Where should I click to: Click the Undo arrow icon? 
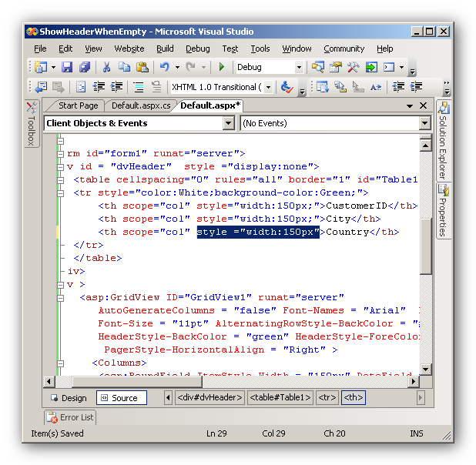(x=164, y=68)
